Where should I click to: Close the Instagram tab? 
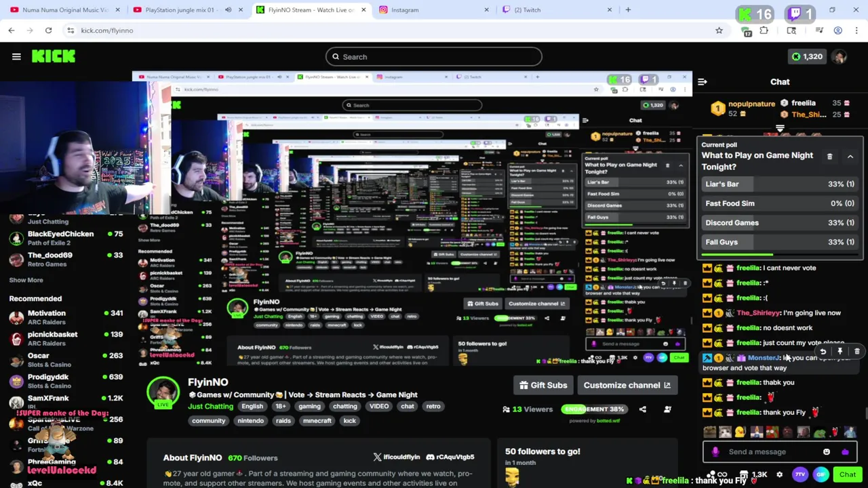(486, 10)
